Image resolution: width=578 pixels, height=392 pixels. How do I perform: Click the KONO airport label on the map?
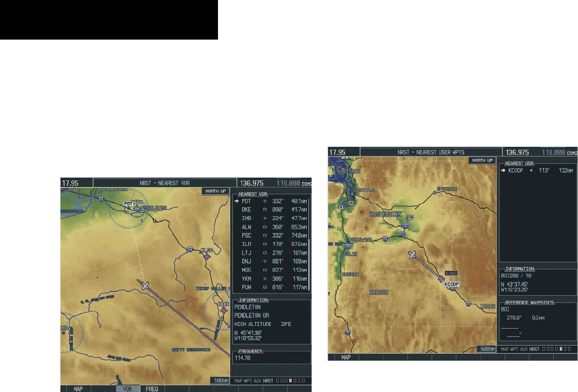click(451, 273)
